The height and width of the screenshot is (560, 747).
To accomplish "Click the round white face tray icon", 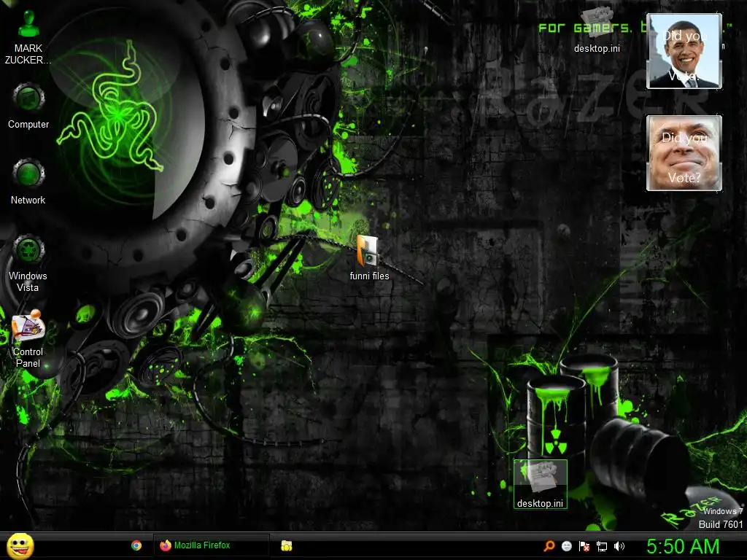I will point(566,546).
